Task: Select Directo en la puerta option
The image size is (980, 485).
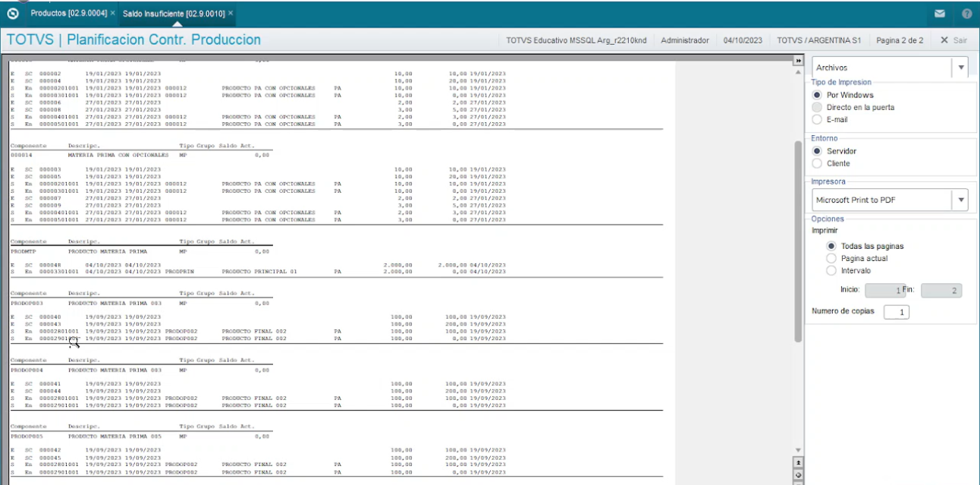Action: point(853,107)
